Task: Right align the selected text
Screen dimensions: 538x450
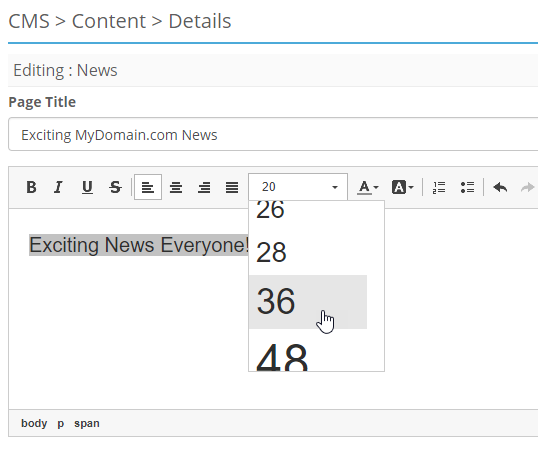Action: (x=204, y=187)
